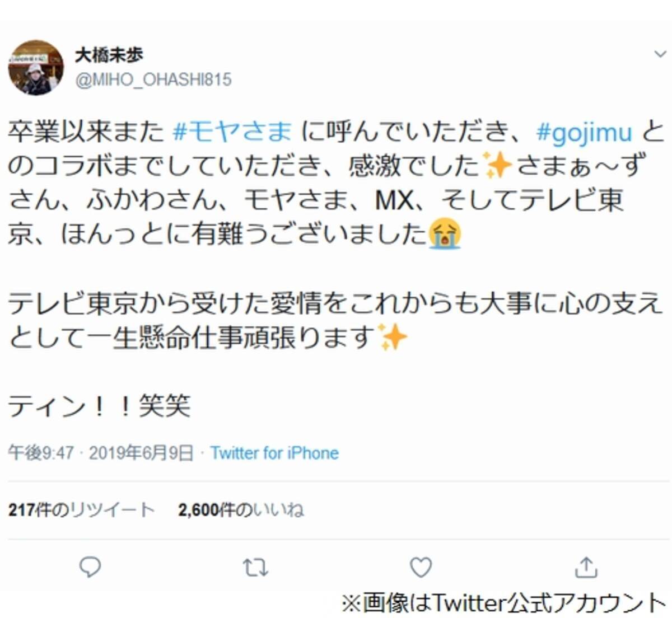
Task: View the 2,600件のいいね list
Action: tap(241, 509)
